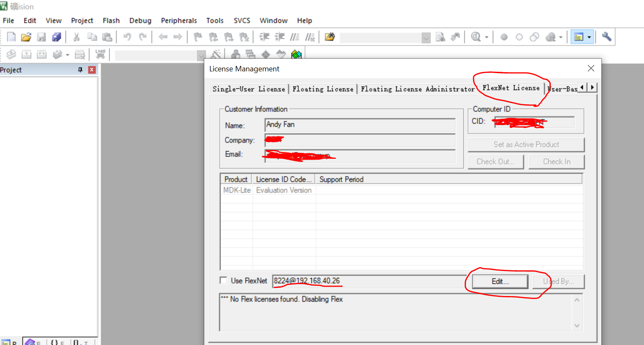Switch to Floating License Administrator tab
Viewport: 644px width, 345px height.
pyautogui.click(x=417, y=89)
